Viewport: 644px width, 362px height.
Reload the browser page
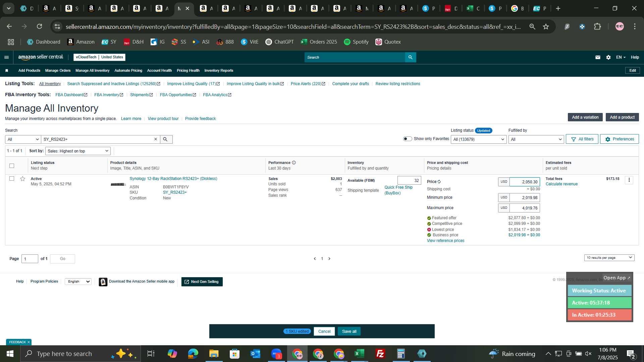[40, 26]
